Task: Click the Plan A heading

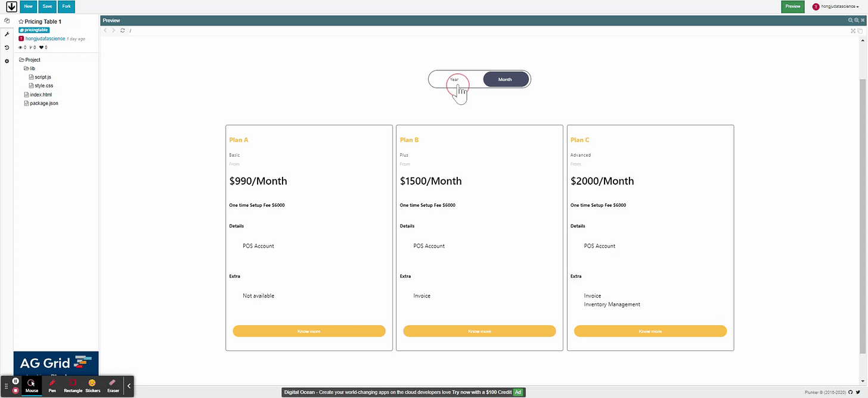Action: tap(238, 140)
